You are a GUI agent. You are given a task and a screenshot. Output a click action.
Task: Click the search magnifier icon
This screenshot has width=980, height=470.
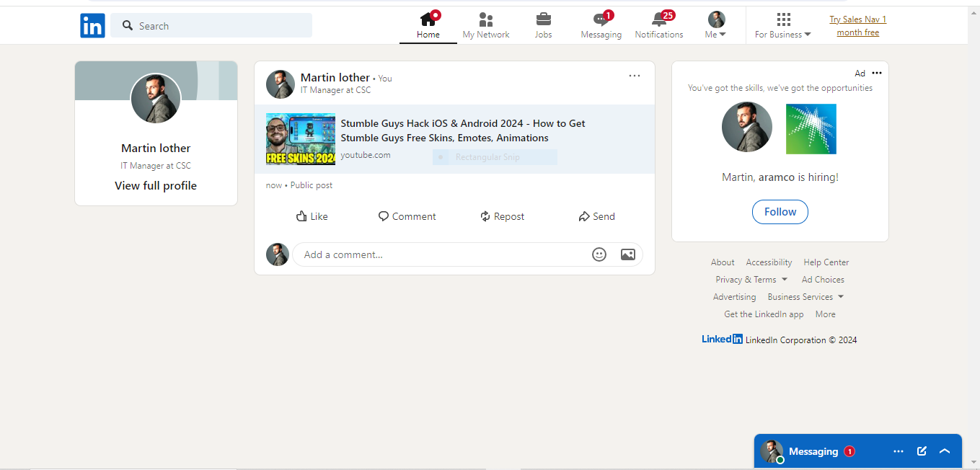[x=128, y=26]
